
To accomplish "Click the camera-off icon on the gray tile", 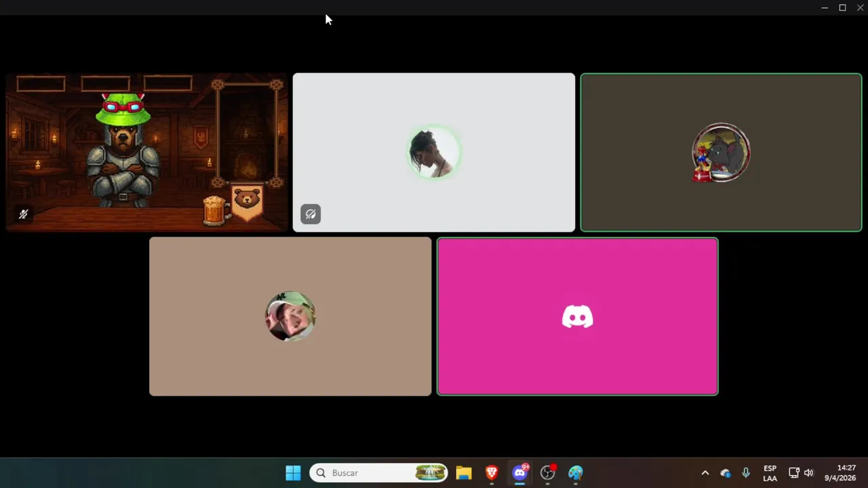I will (x=311, y=214).
